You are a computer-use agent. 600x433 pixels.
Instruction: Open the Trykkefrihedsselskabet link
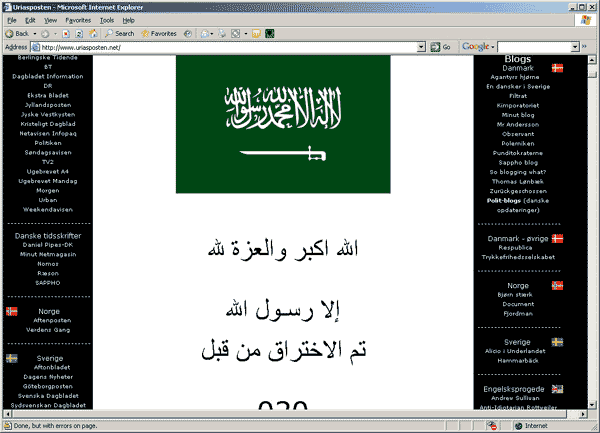pyautogui.click(x=518, y=257)
